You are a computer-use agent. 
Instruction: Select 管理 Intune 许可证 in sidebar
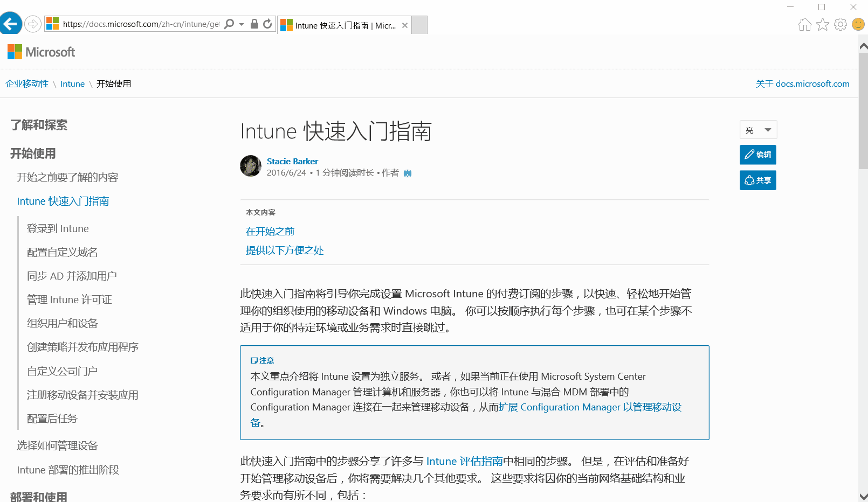coord(70,299)
